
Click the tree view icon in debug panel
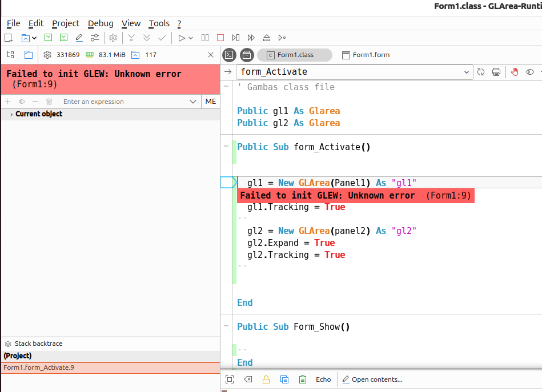click(x=11, y=55)
